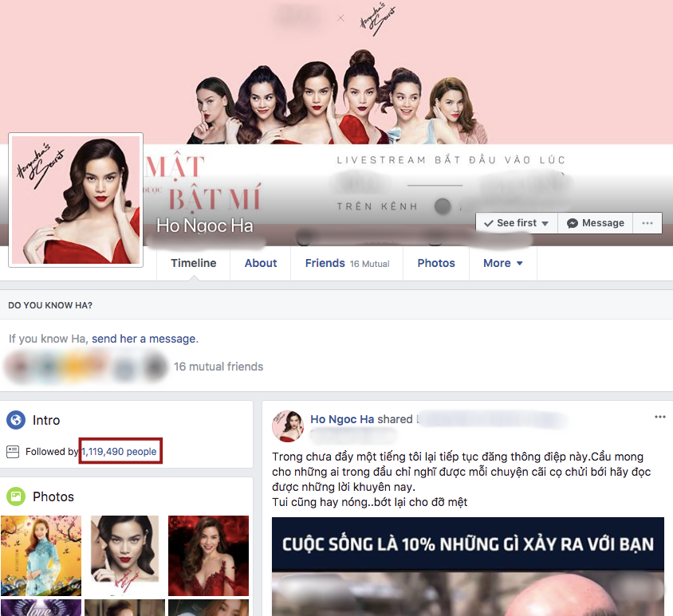673x616 pixels.
Task: Open the 1,119,490 people followers link
Action: click(x=120, y=452)
